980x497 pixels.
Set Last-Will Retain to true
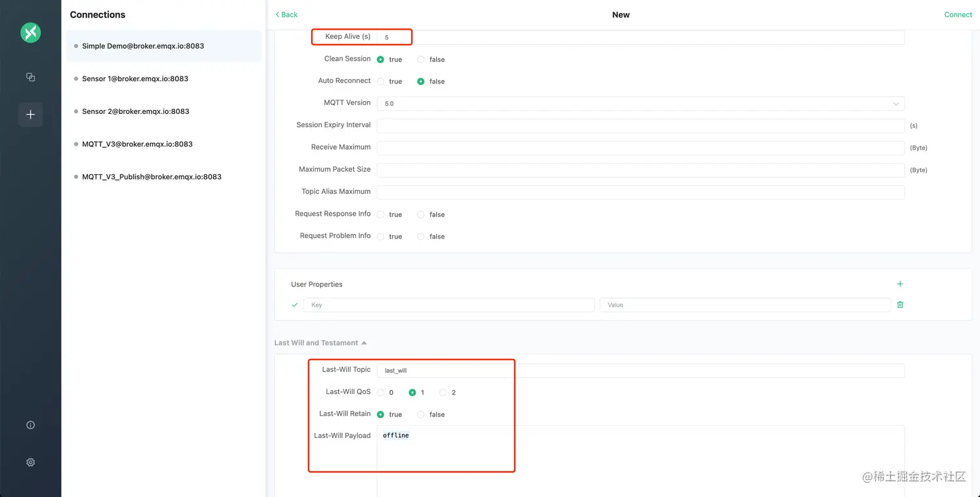(380, 415)
